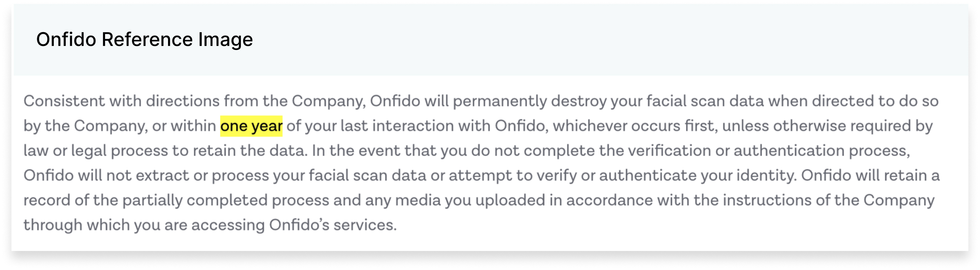Click 'verification or authentication process' phrase

768,151
